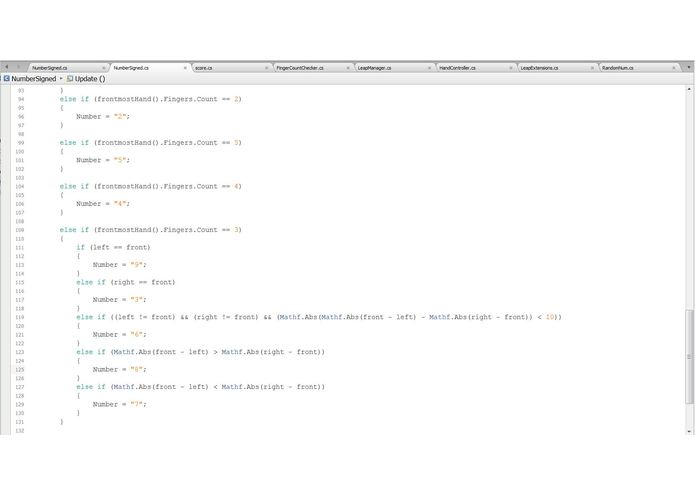
Task: Click the code line 'Number = "2";'
Action: [103, 117]
